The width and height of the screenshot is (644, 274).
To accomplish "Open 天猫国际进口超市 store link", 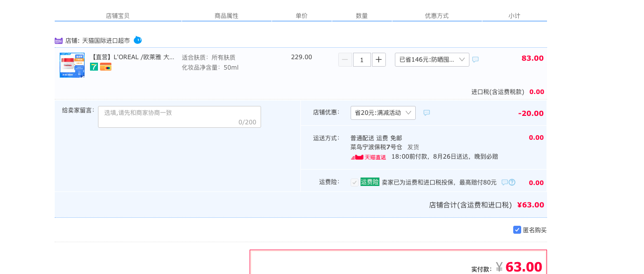I will [x=106, y=40].
